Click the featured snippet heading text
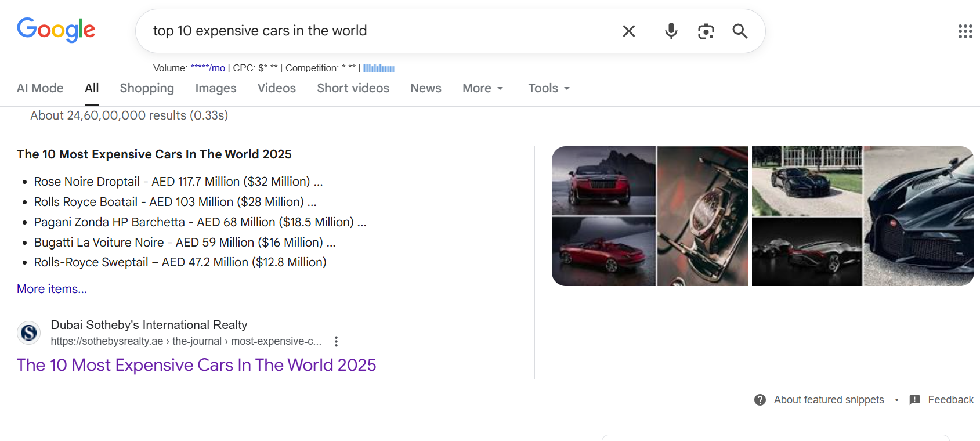 pos(154,154)
